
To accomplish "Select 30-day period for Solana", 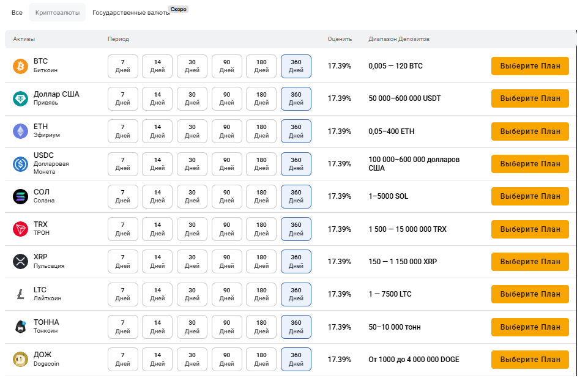I will click(x=192, y=196).
